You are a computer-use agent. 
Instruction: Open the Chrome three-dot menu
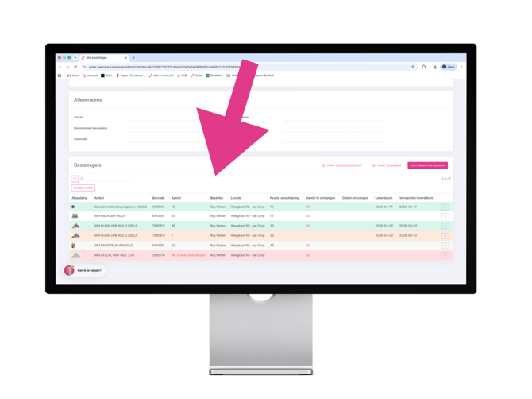tap(462, 67)
